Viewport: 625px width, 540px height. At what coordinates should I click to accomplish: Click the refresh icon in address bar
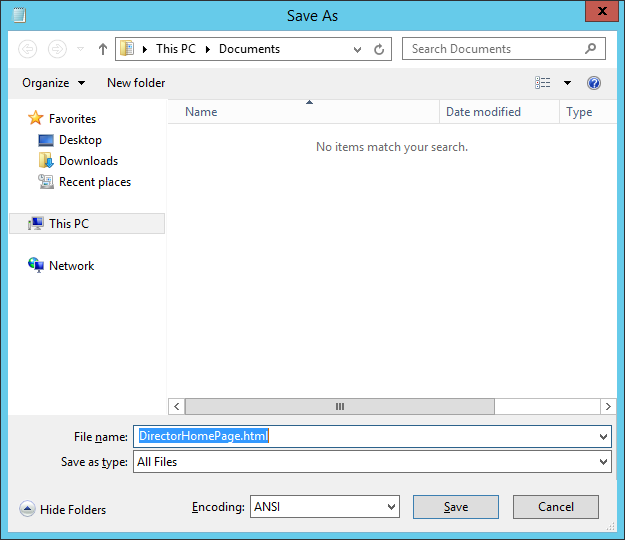point(379,49)
